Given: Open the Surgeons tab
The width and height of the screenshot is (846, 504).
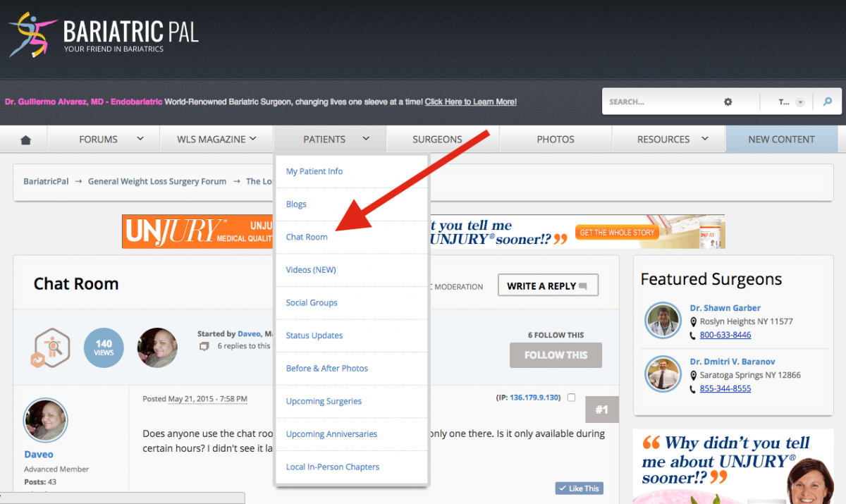Looking at the screenshot, I should point(437,140).
